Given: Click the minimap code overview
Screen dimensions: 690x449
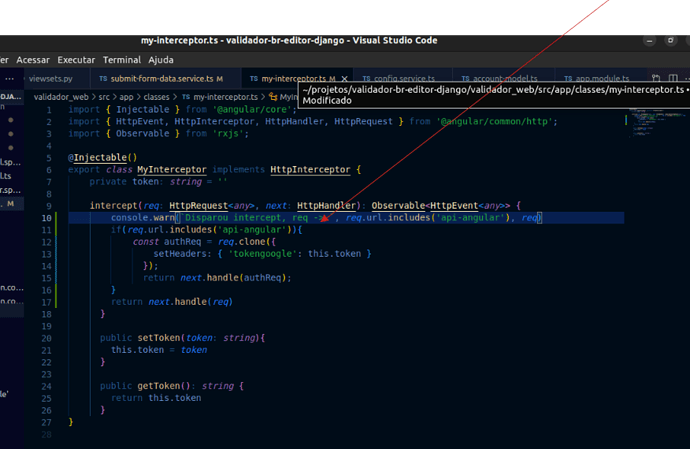Looking at the screenshot, I should pos(656,123).
